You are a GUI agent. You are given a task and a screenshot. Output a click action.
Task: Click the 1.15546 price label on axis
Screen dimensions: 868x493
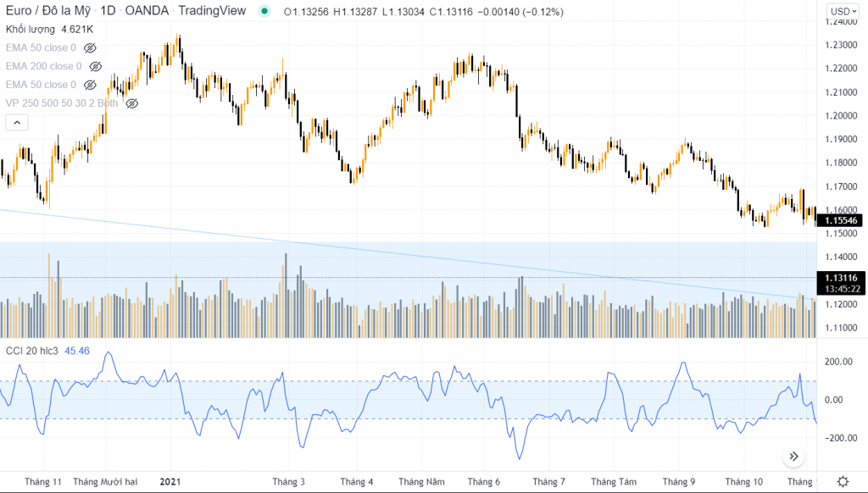841,220
